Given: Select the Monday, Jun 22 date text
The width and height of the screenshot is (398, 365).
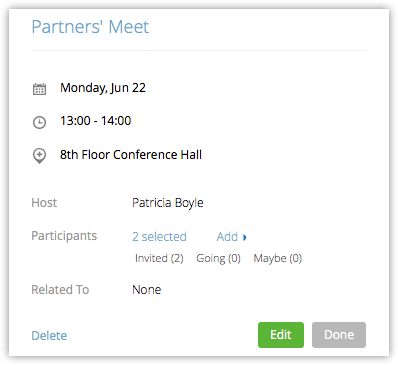Looking at the screenshot, I should click(103, 88).
